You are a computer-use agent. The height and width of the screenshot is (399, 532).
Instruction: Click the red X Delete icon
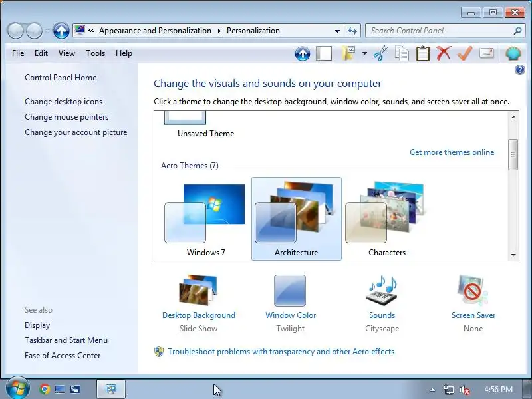point(444,53)
